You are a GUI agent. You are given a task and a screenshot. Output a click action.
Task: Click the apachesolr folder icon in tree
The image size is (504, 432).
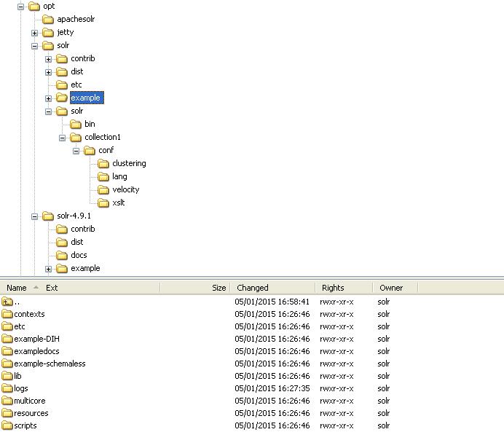point(48,19)
